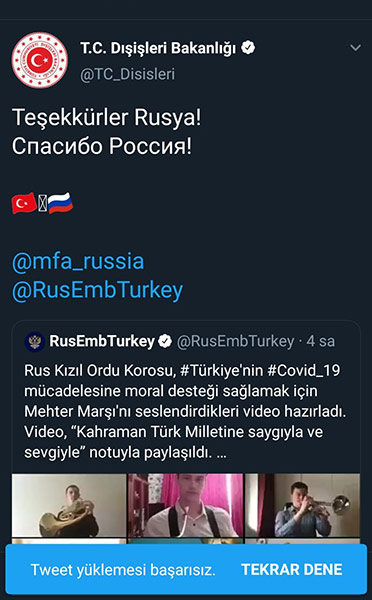372x600 pixels.
Task: Open the @RusEmbTurkey mention link
Action: coord(98,291)
